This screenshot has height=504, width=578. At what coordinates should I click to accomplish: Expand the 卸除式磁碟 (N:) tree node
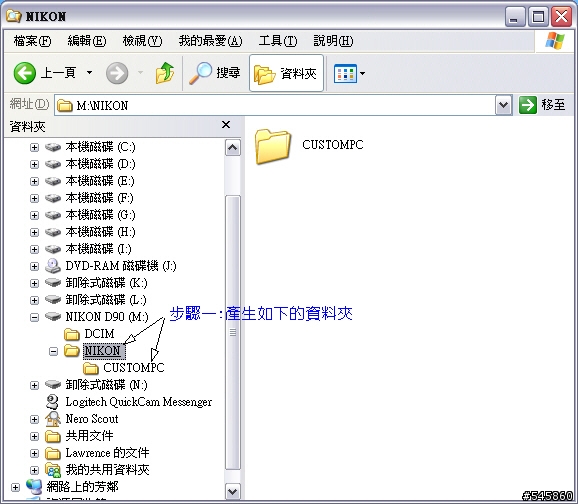tap(34, 386)
